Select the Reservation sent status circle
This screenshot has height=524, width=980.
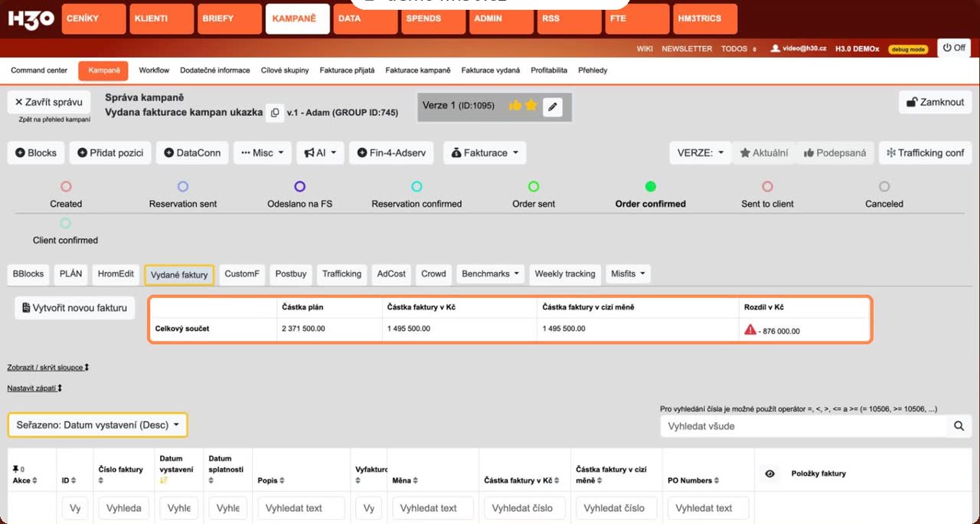point(183,186)
